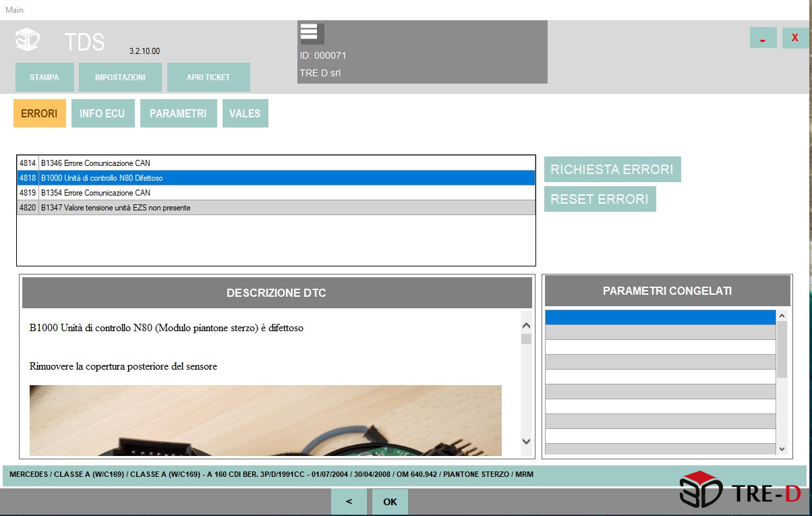Switch to the INFO ECU tab

pyautogui.click(x=103, y=113)
